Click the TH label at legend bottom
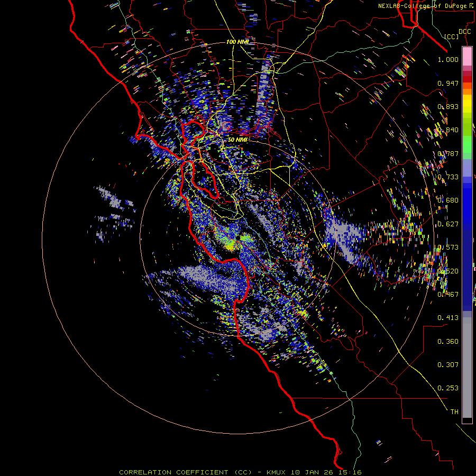The image size is (476, 476). [x=454, y=412]
